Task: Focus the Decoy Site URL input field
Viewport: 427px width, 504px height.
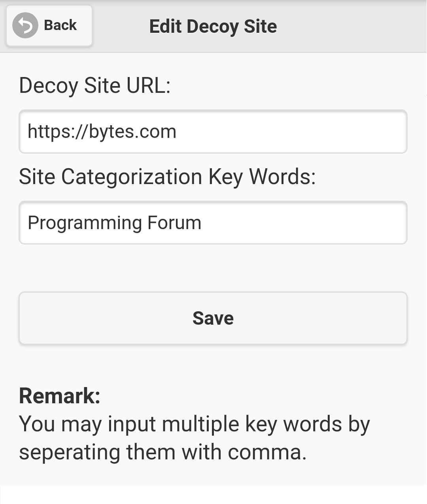Action: click(213, 132)
